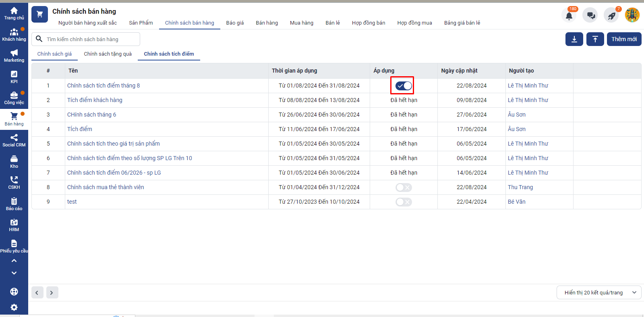This screenshot has height=317, width=644.
Task: Focus the Tìm kiếm chính sách bán hàng field
Action: (91, 39)
